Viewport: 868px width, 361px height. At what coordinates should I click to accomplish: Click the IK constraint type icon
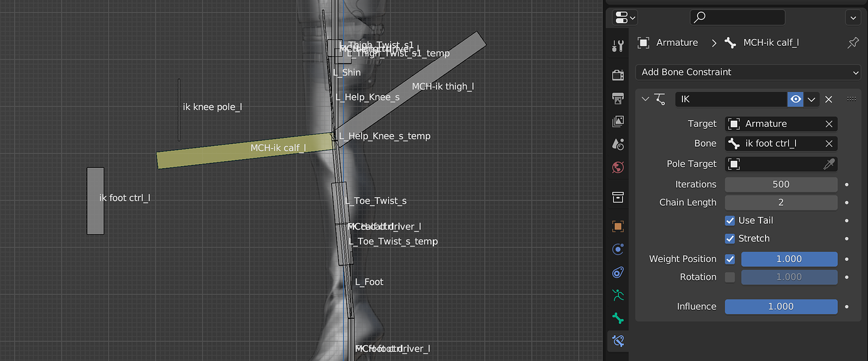pos(660,99)
